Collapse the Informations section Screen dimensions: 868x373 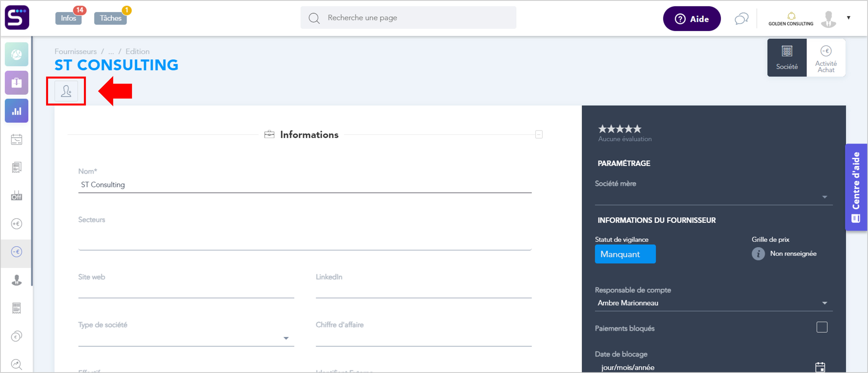tap(539, 135)
